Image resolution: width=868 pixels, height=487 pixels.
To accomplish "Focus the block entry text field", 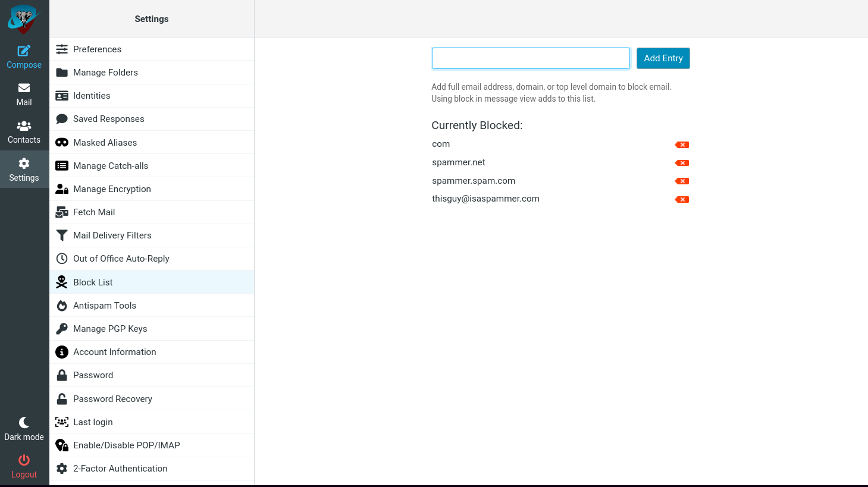I will (x=531, y=58).
